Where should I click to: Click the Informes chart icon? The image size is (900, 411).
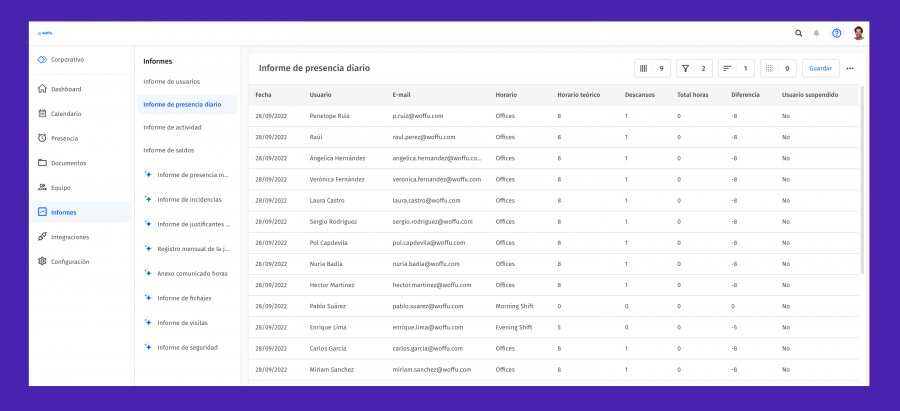pyautogui.click(x=42, y=212)
